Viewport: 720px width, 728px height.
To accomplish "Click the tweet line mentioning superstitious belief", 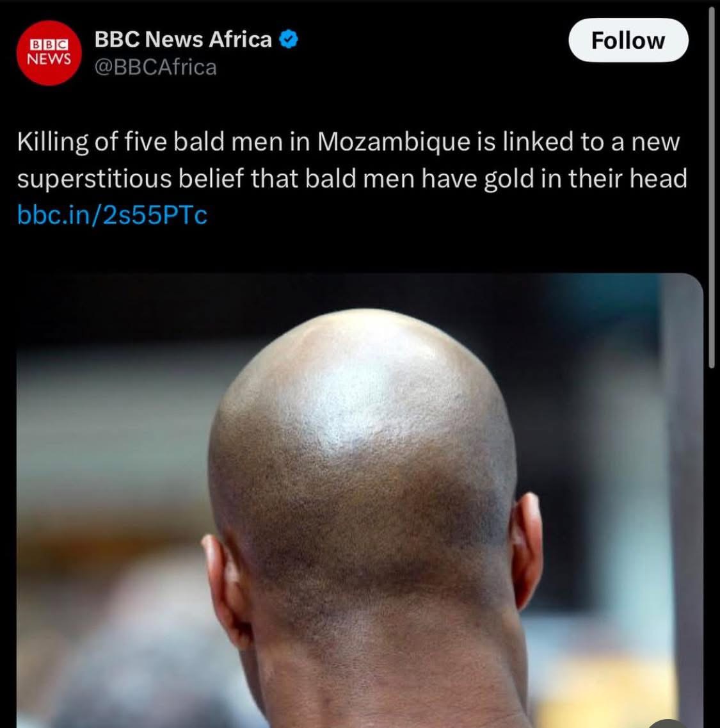I will (x=352, y=179).
